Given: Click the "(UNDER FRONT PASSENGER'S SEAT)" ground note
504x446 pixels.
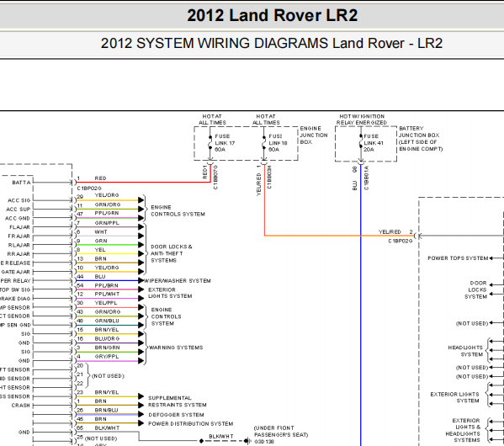Looking at the screenshot, I should 280,431.
